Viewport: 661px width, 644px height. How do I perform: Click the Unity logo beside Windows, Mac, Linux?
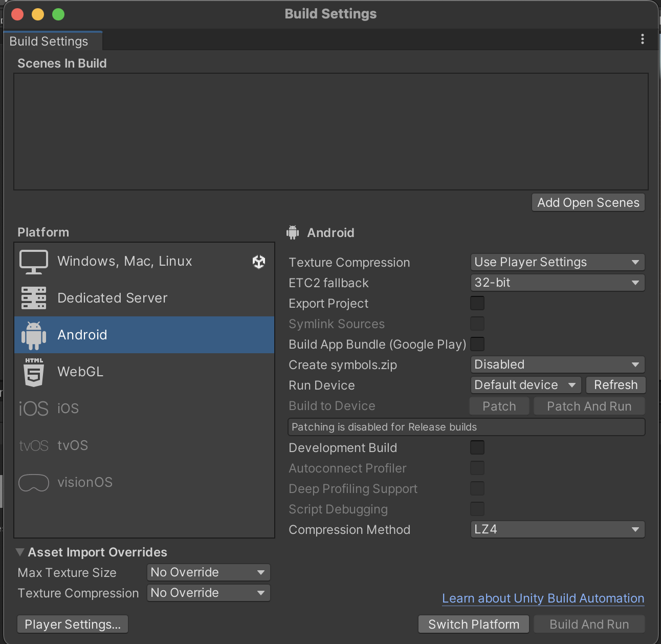click(x=259, y=262)
